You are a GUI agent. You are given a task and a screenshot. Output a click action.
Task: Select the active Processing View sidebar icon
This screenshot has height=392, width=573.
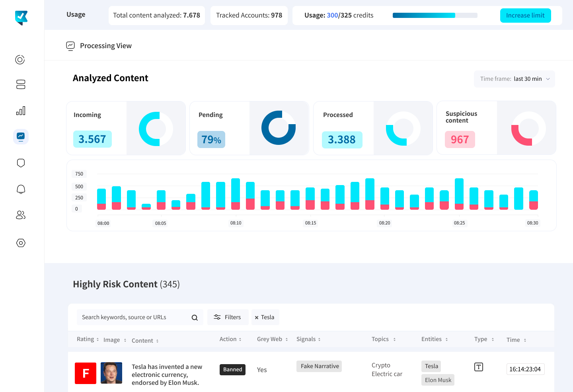[21, 137]
